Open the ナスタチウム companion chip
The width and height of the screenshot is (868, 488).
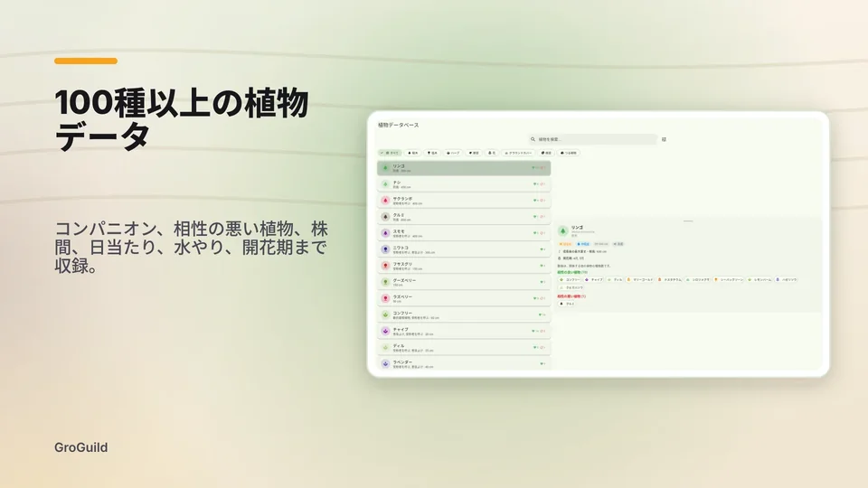tap(670, 280)
